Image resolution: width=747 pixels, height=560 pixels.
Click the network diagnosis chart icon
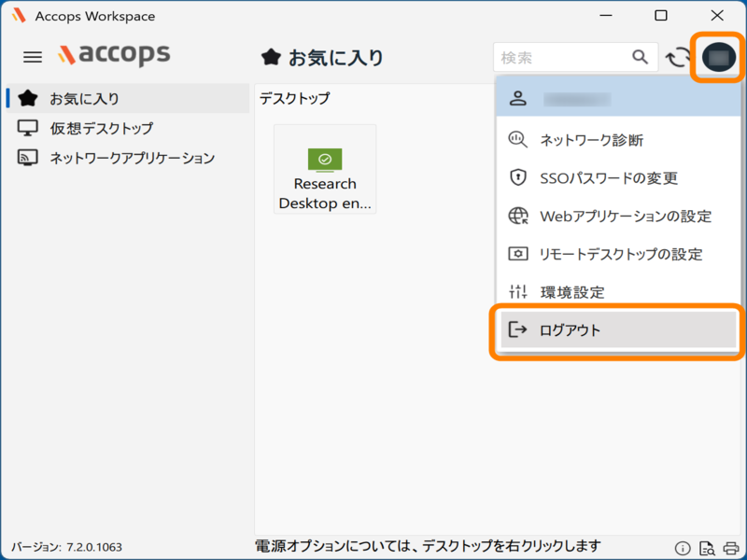tap(518, 139)
